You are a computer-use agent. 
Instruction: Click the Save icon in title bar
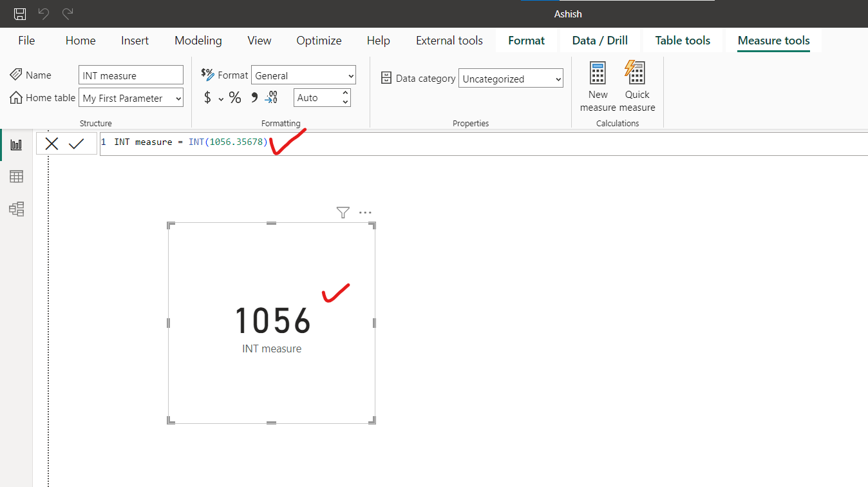(20, 14)
